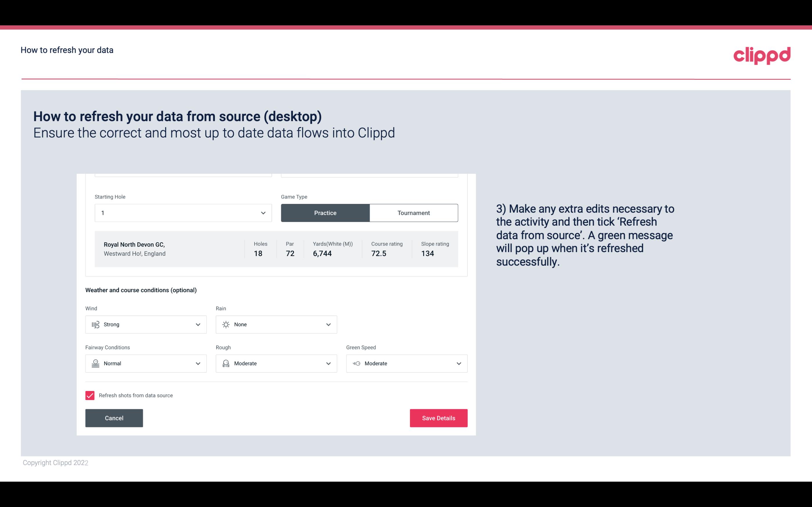This screenshot has height=507, width=812.
Task: Click Cancel button
Action: [x=114, y=418]
